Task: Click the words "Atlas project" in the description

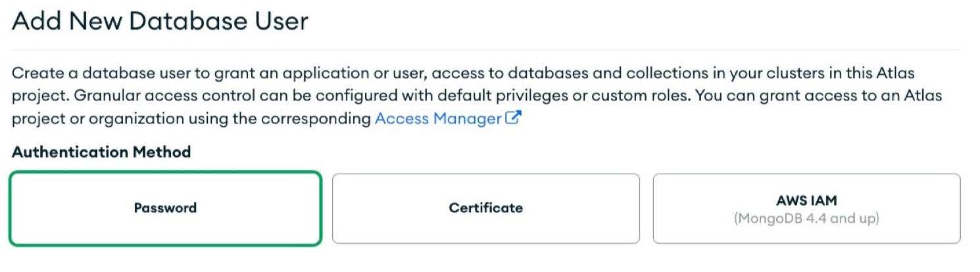Action: pyautogui.click(x=894, y=72)
